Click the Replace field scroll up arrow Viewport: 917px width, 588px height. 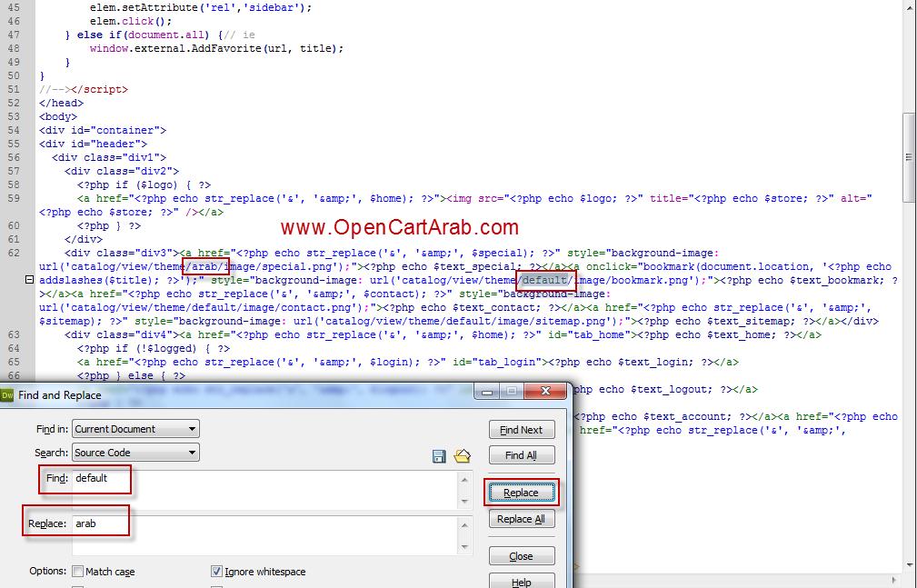coord(465,525)
